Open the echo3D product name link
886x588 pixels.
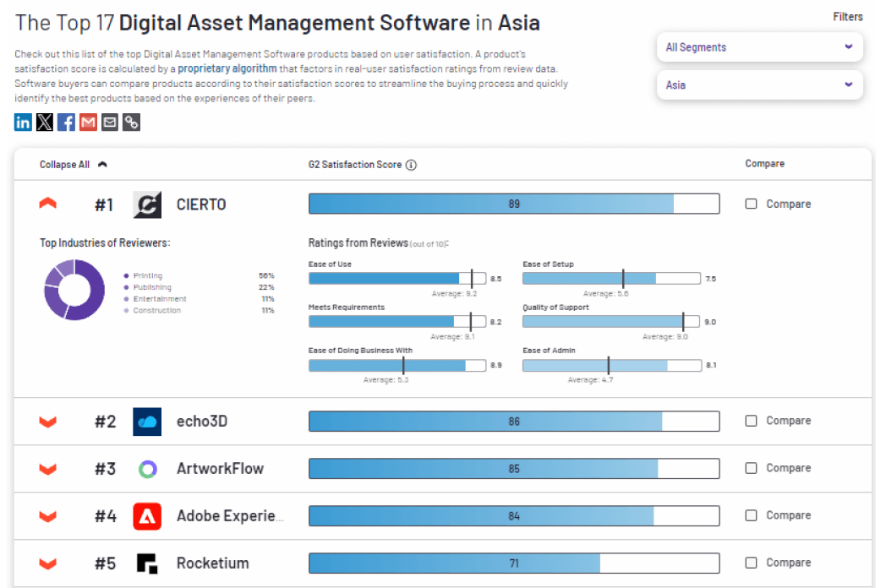pos(202,422)
